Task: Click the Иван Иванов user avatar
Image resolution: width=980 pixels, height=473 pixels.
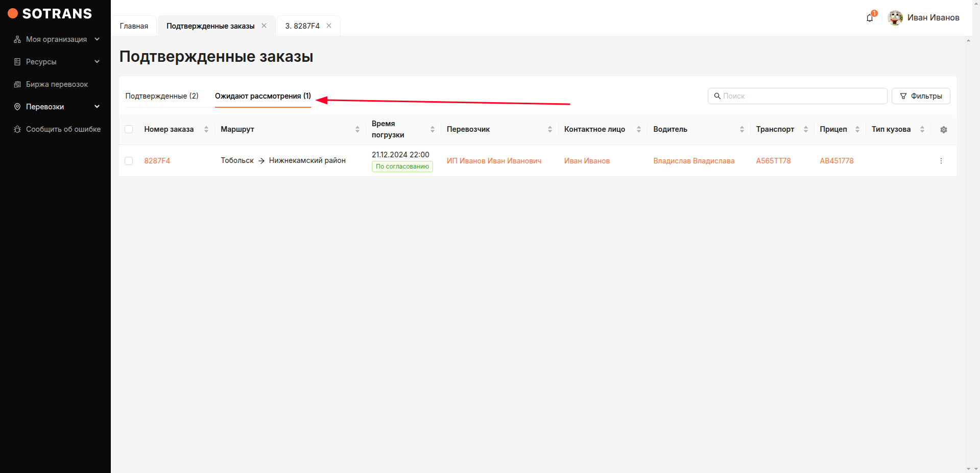Action: coord(895,18)
